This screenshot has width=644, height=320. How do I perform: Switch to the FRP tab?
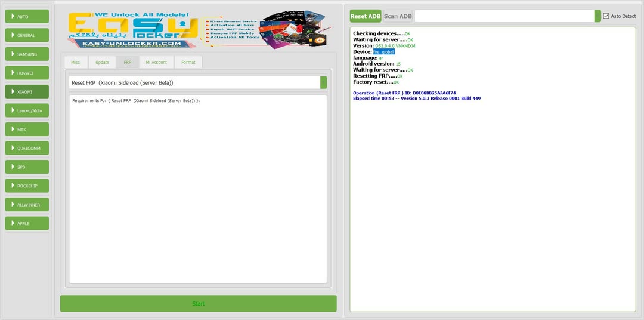(128, 63)
